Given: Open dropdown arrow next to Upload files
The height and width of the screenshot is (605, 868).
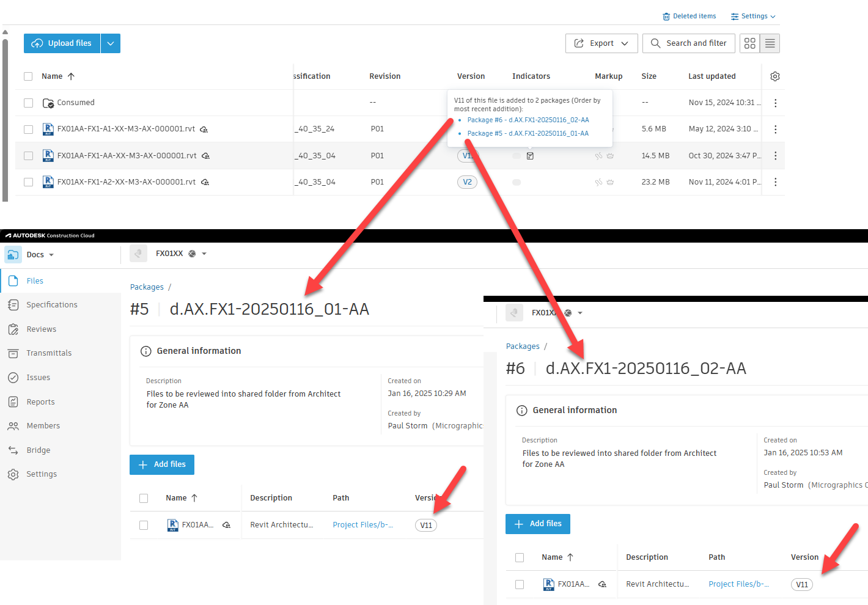Looking at the screenshot, I should (111, 43).
